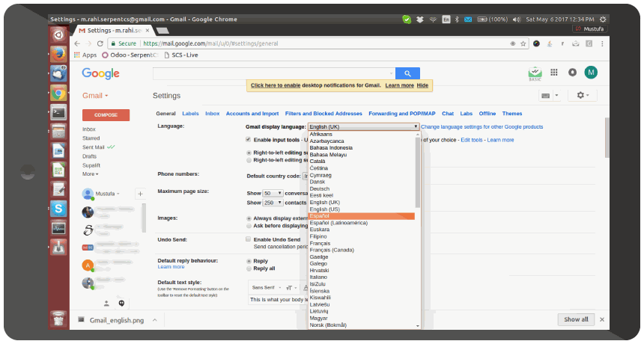Viewport: 644px width, 344px height.
Task: Open Change language settings for other products
Action: 482,126
